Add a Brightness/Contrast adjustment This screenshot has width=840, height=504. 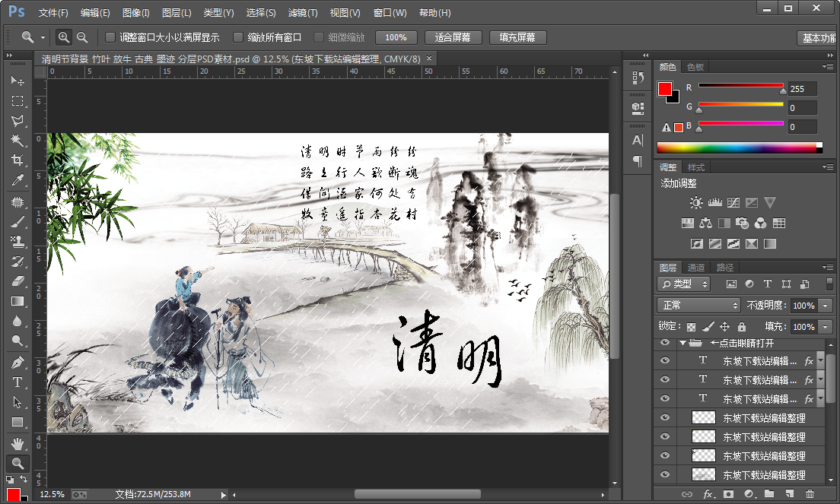pyautogui.click(x=696, y=203)
